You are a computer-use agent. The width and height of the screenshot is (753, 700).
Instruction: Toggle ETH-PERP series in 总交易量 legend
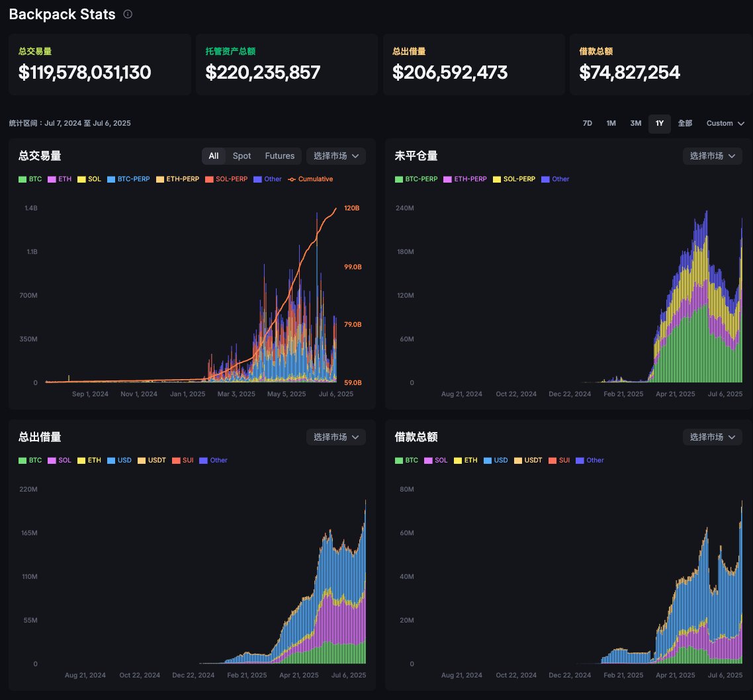click(x=177, y=179)
